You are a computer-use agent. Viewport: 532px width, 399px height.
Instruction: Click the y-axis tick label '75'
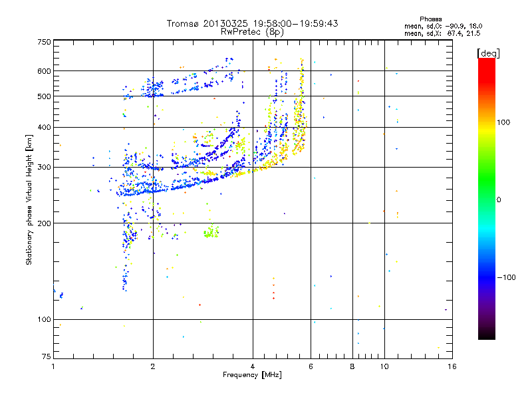tap(47, 356)
